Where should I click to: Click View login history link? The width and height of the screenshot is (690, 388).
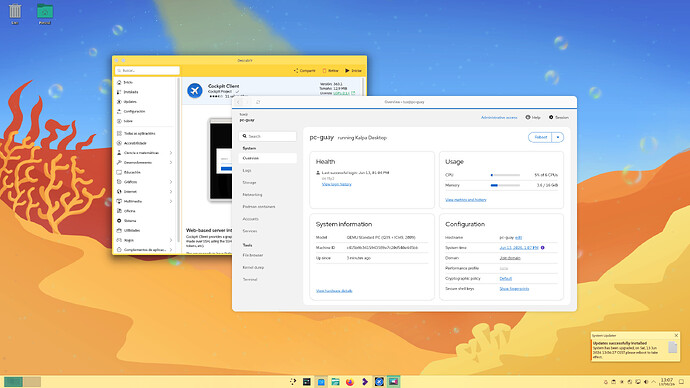tap(337, 184)
